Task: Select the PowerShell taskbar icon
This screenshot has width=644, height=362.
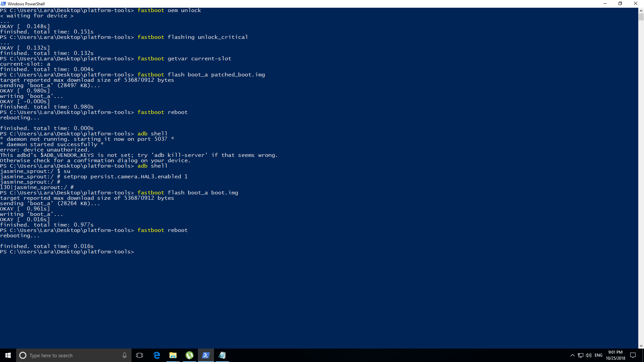Action: click(x=206, y=355)
